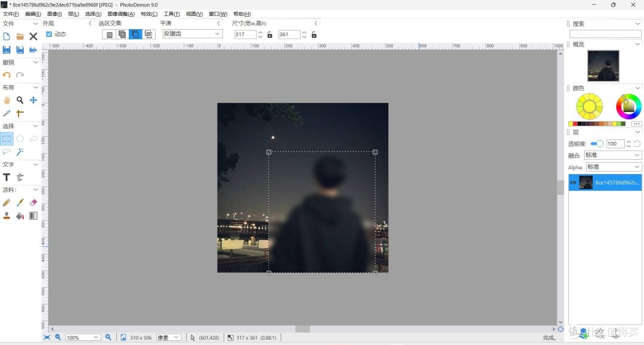The width and height of the screenshot is (644, 345).
Task: Open the 100% zoom level dropdown
Action: click(82, 338)
